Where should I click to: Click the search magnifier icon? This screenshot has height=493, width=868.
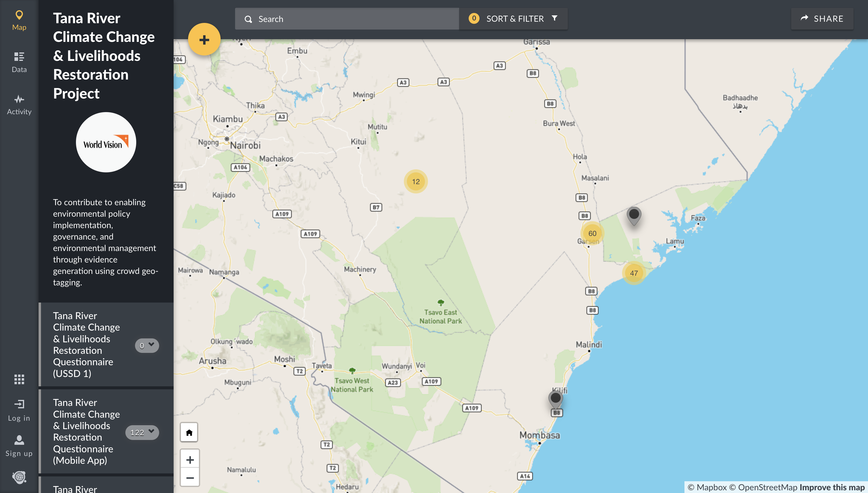click(248, 19)
